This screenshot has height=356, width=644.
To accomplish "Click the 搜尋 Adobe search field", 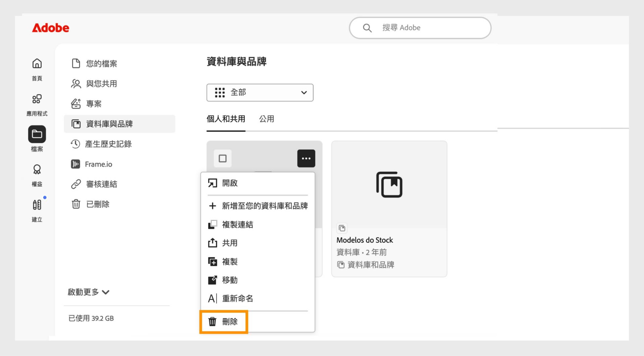I will point(420,28).
